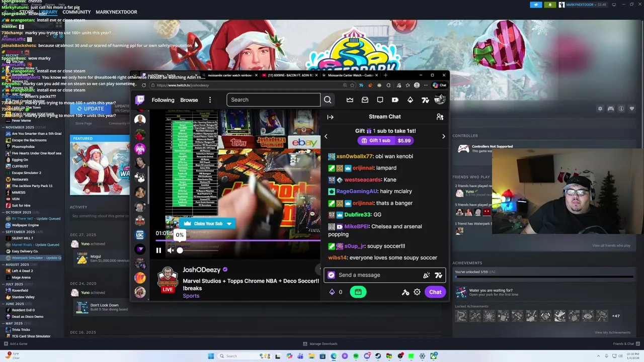Image resolution: width=644 pixels, height=362 pixels.
Task: Click Add a Game in Steam
Action: (15, 344)
